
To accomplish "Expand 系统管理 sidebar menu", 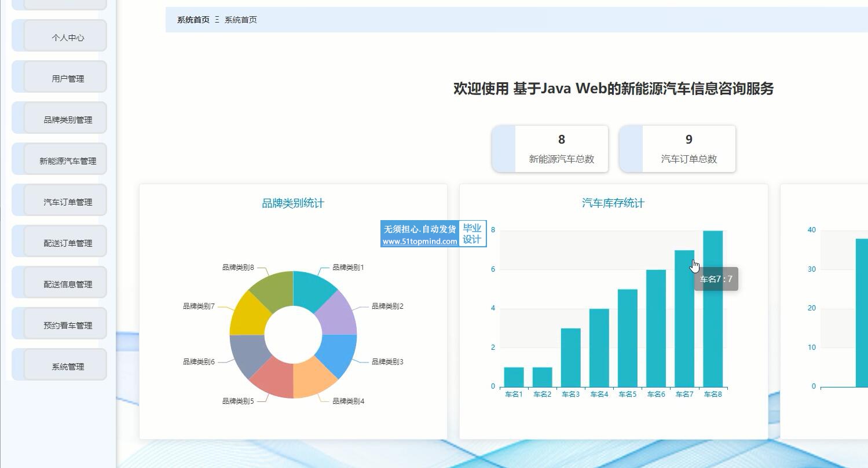I will [x=67, y=367].
